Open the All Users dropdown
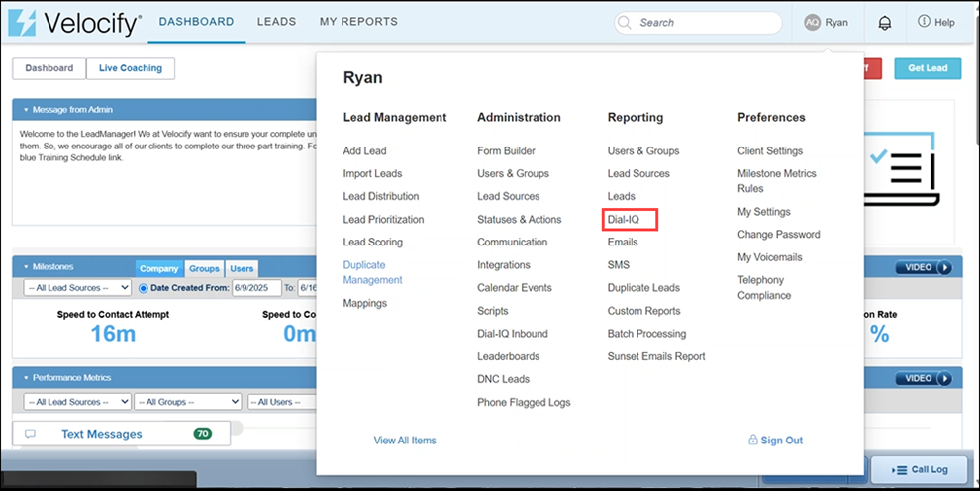 pyautogui.click(x=282, y=402)
